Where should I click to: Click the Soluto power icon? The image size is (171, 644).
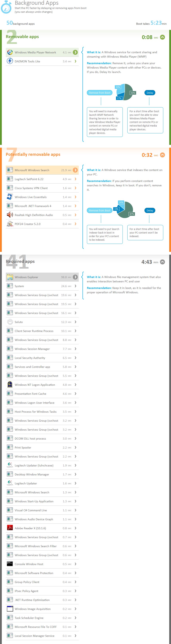coord(10,322)
